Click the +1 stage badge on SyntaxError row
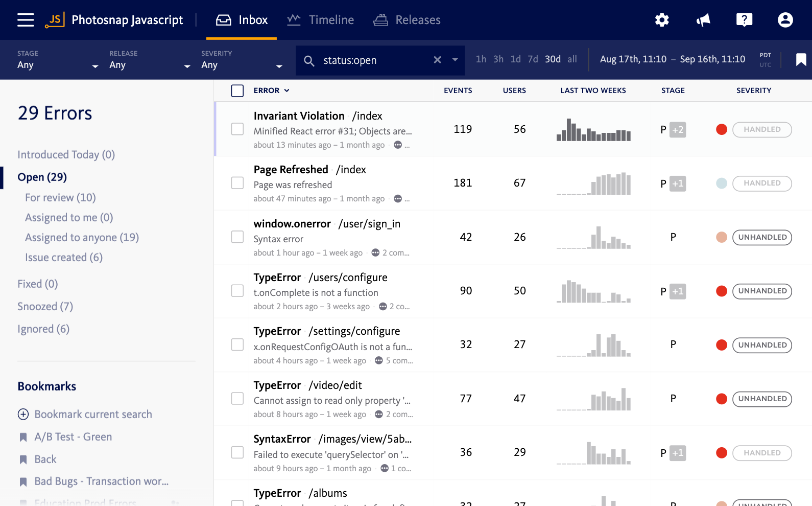 [x=678, y=453]
